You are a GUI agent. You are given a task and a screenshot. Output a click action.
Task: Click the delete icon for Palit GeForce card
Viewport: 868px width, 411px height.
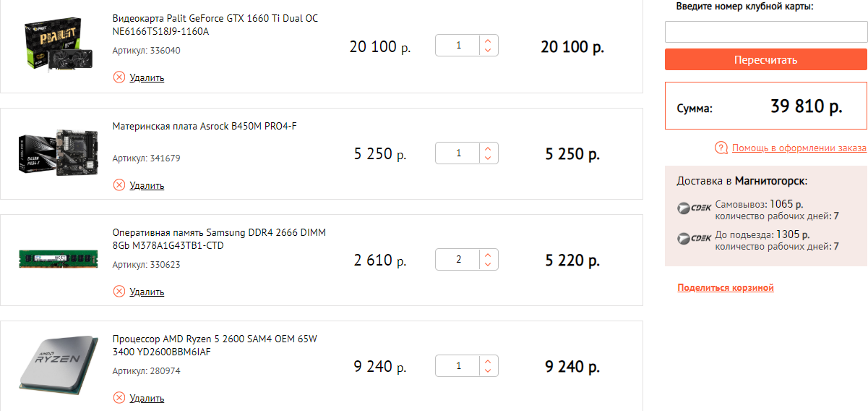tap(119, 77)
